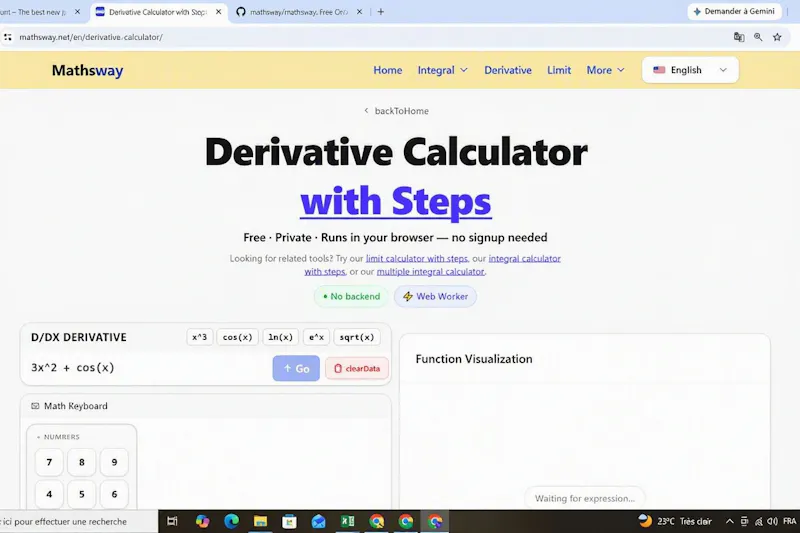Insert the cos(x) example chip
800x533 pixels.
tap(237, 337)
